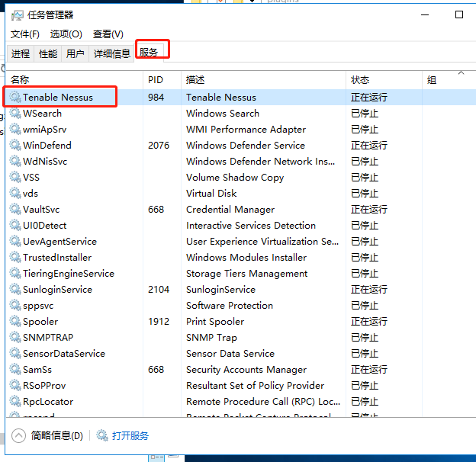Click the SNMP Trap description text

click(x=211, y=338)
